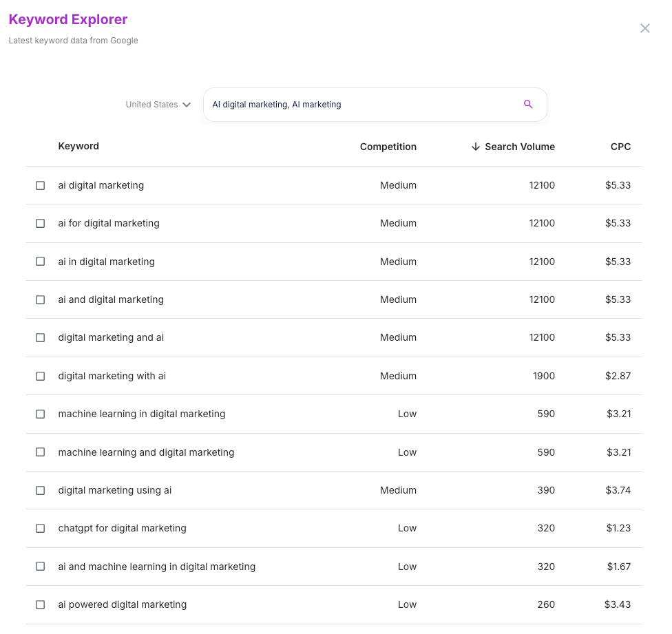Click the 'ai and digital marketing' keyword text
672x634 pixels.
(111, 299)
